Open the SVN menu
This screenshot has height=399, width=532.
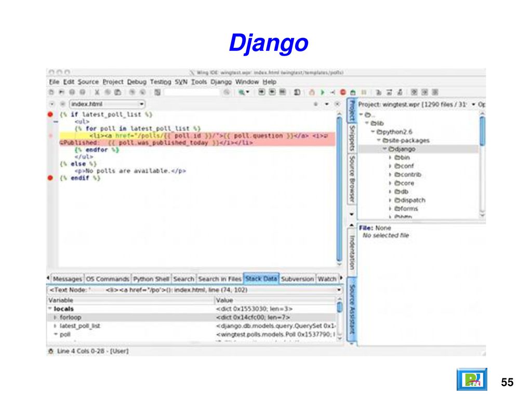click(181, 82)
